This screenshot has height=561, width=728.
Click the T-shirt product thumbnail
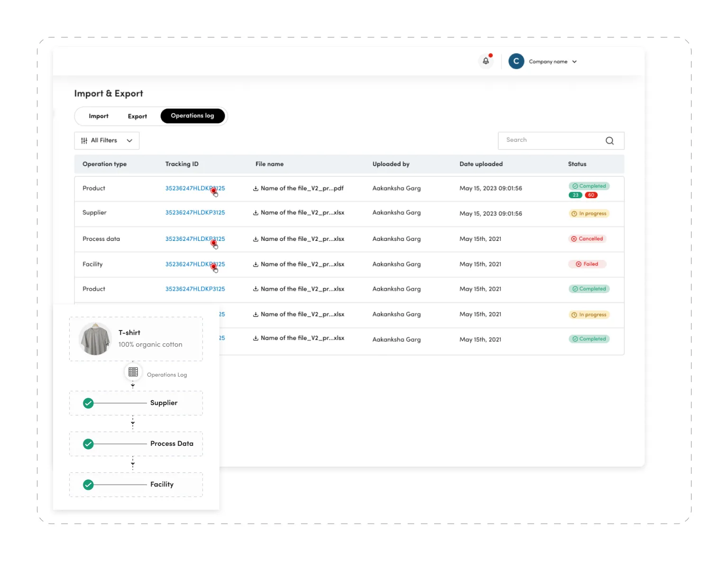[96, 339]
